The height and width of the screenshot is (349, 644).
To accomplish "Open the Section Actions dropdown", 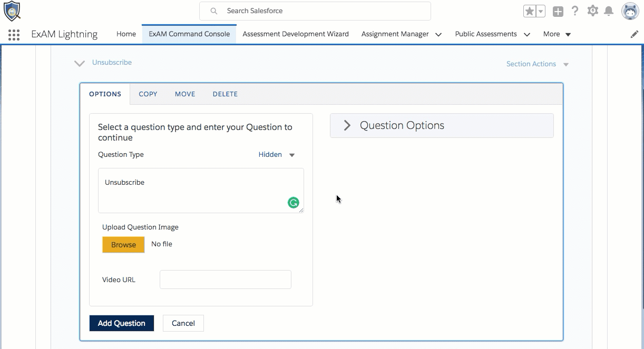I will [537, 64].
